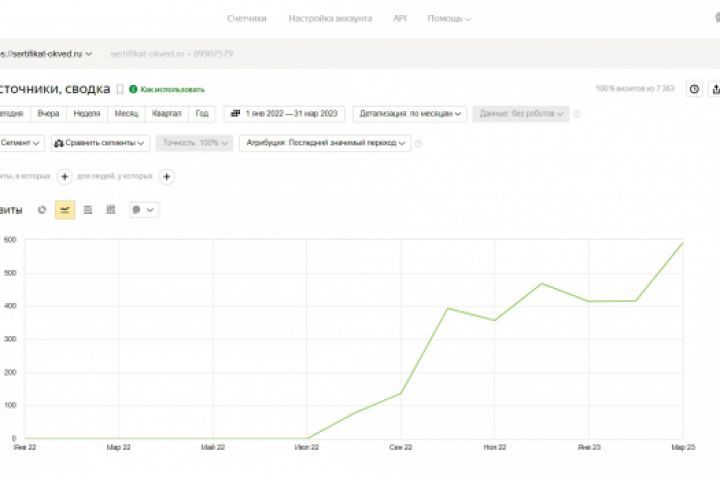Add visit condition with first plus button
The height and width of the screenshot is (480, 720).
[x=64, y=176]
